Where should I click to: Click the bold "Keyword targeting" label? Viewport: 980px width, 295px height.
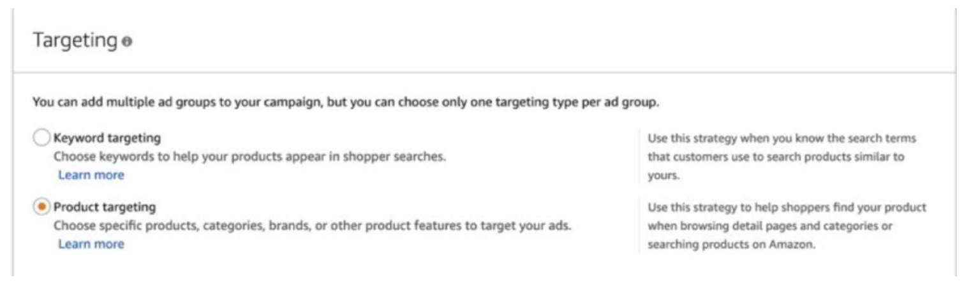click(107, 138)
